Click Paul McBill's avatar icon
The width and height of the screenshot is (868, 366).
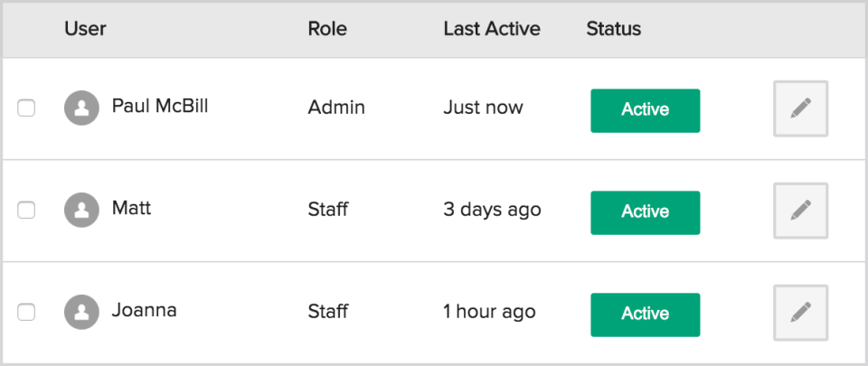coord(81,108)
